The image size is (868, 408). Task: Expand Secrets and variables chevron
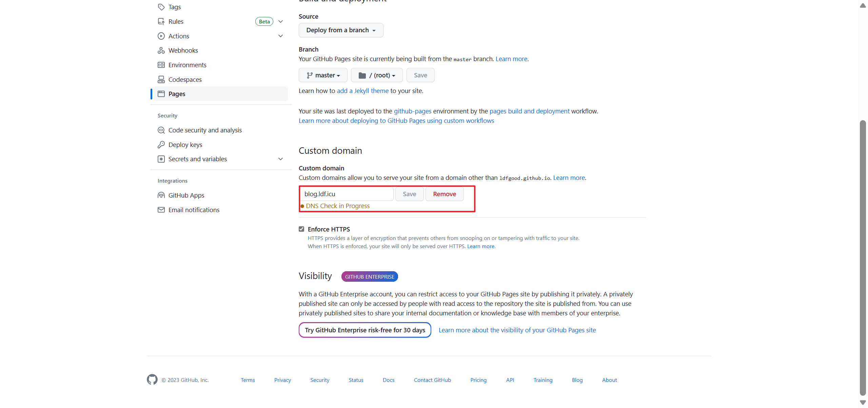click(x=280, y=159)
